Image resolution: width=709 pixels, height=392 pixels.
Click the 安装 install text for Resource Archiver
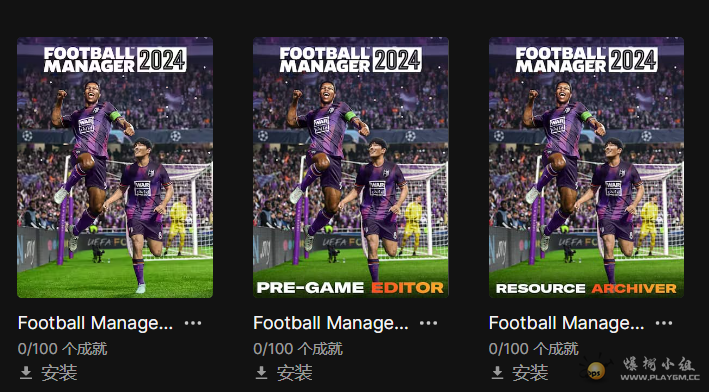tap(530, 373)
